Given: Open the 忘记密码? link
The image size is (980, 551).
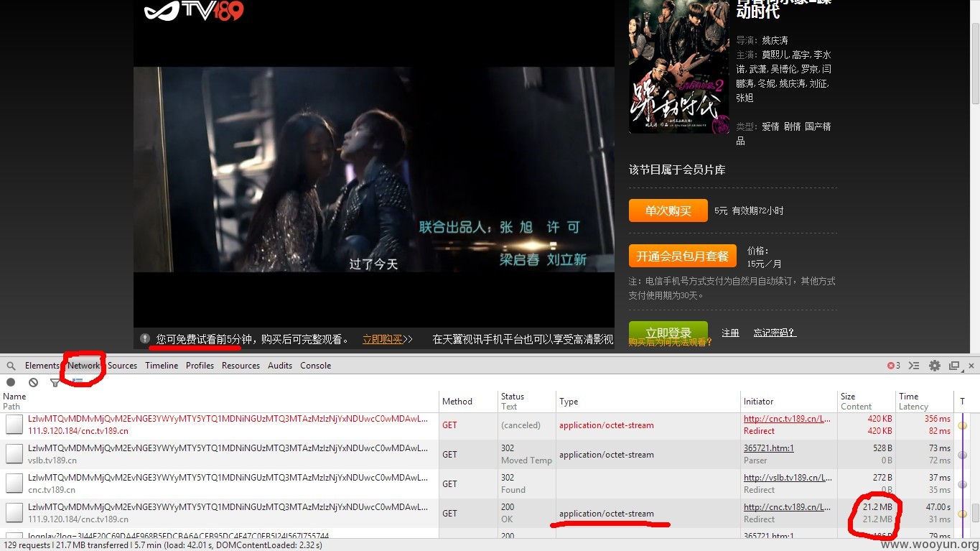Looking at the screenshot, I should (x=775, y=333).
